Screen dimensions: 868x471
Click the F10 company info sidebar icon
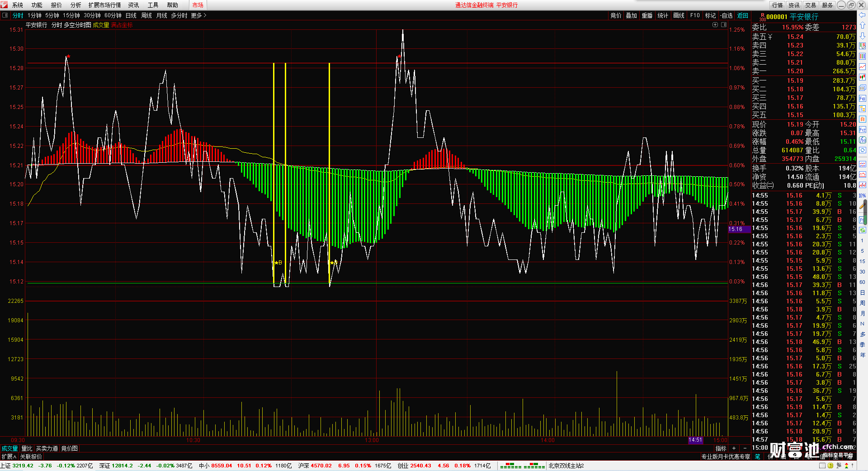click(863, 99)
